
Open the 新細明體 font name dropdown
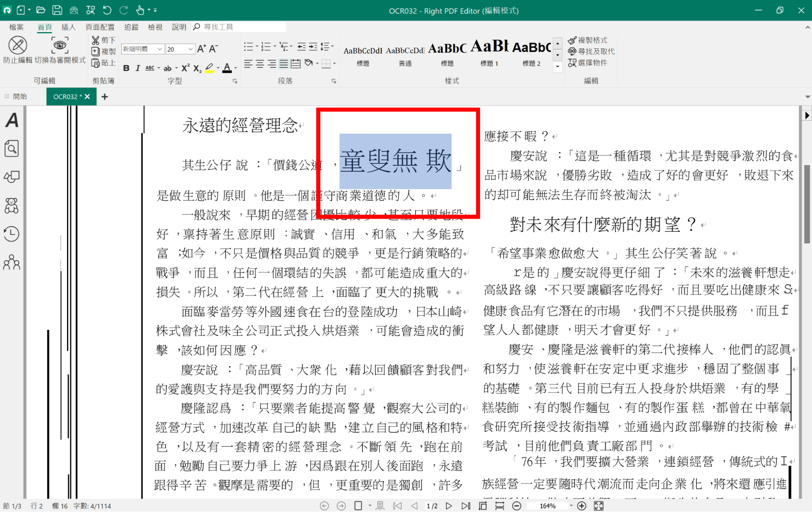160,49
